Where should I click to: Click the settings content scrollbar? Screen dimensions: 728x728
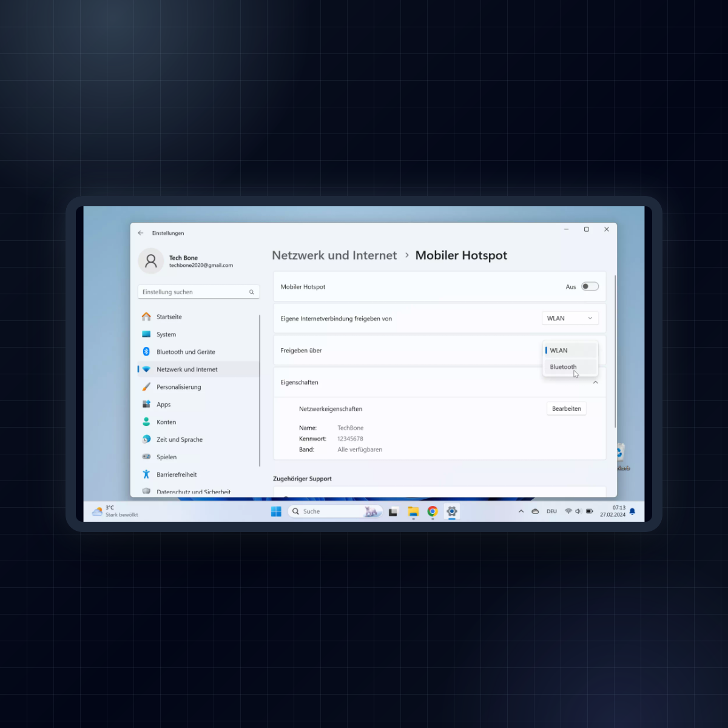tap(615, 351)
